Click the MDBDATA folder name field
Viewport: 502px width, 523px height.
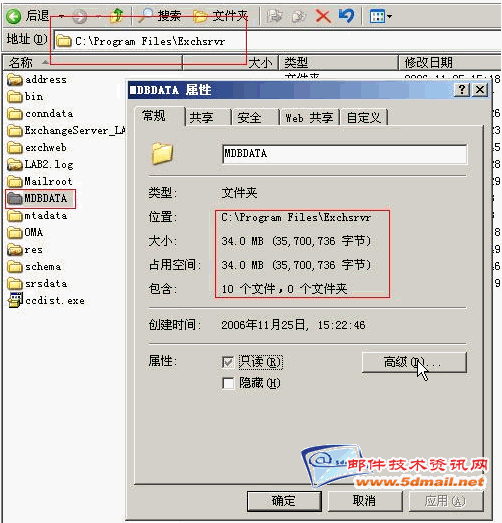345,154
